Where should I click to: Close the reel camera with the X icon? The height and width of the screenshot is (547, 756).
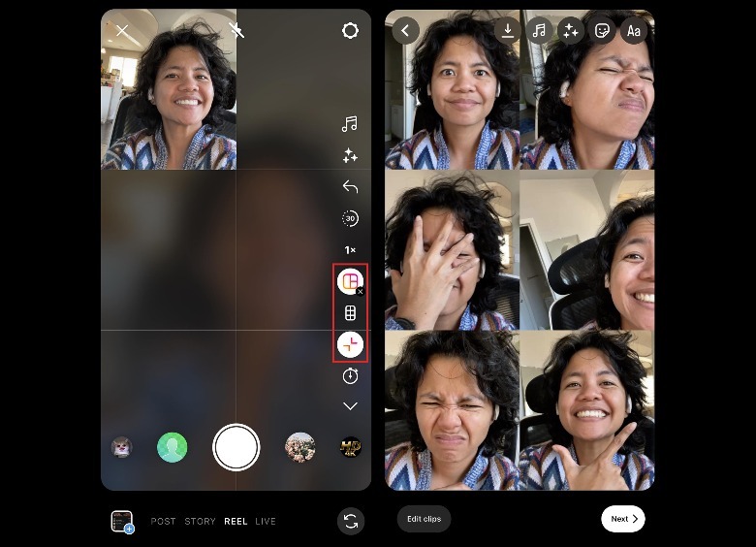[x=122, y=31]
